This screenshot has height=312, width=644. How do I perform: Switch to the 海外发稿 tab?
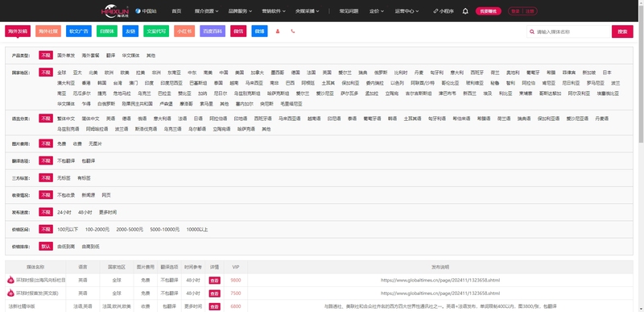click(x=18, y=31)
